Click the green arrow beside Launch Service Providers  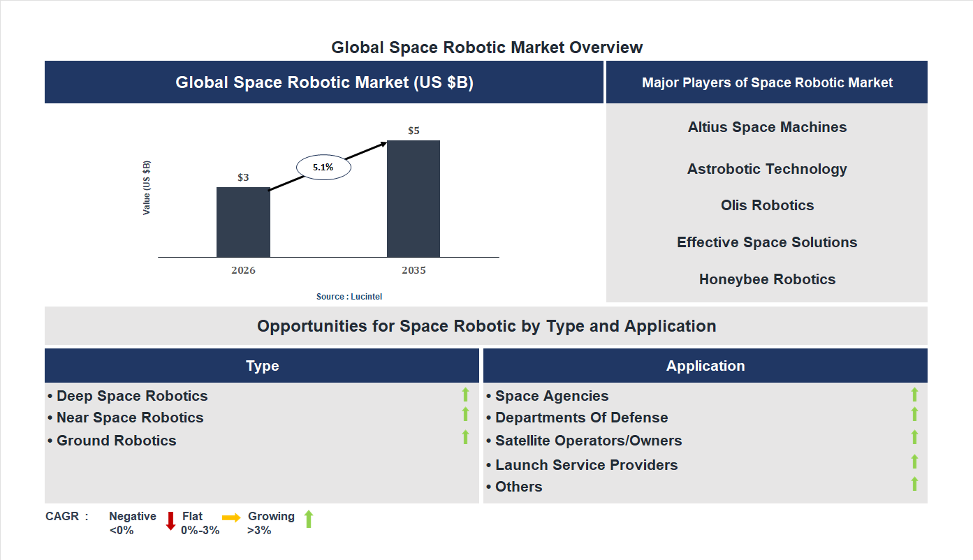[914, 462]
